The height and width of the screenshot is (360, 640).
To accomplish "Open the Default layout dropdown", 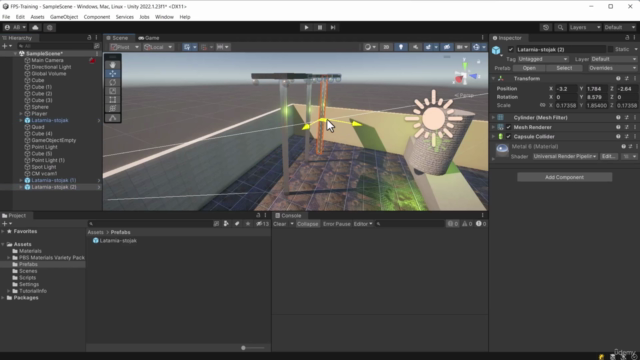I will click(620, 27).
